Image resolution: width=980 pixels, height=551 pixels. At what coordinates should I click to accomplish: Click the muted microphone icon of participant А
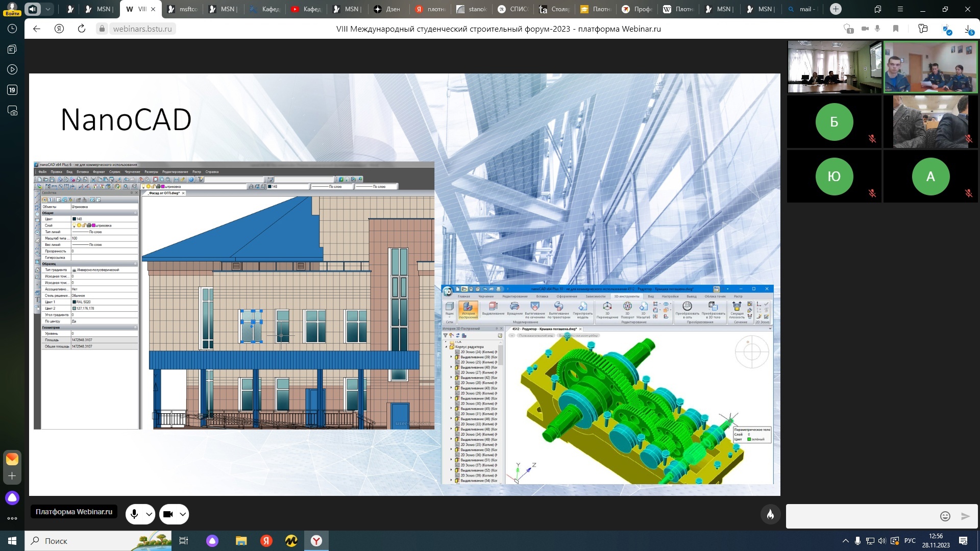pos(968,193)
